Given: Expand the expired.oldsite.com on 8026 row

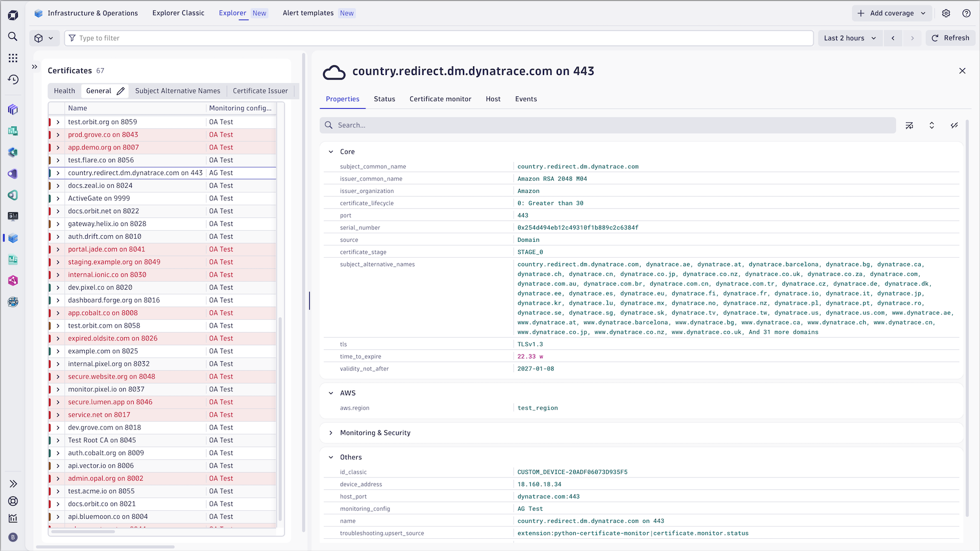Looking at the screenshot, I should click(58, 338).
